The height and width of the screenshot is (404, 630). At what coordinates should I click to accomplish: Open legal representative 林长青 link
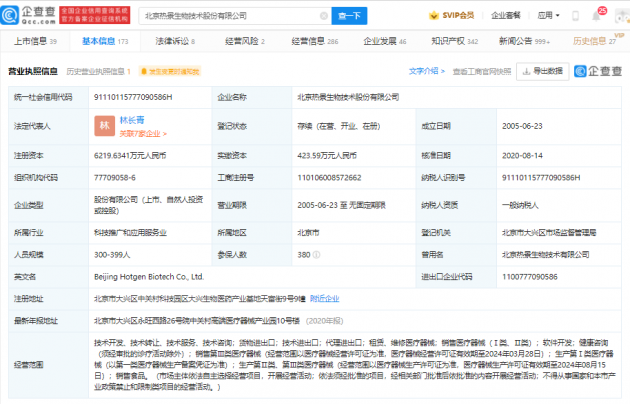click(x=132, y=120)
